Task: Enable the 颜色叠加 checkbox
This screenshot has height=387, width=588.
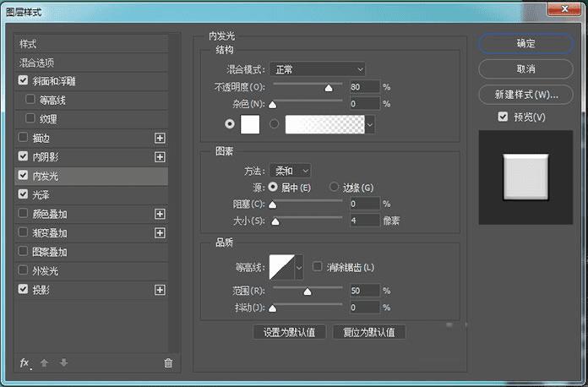Action: click(24, 213)
